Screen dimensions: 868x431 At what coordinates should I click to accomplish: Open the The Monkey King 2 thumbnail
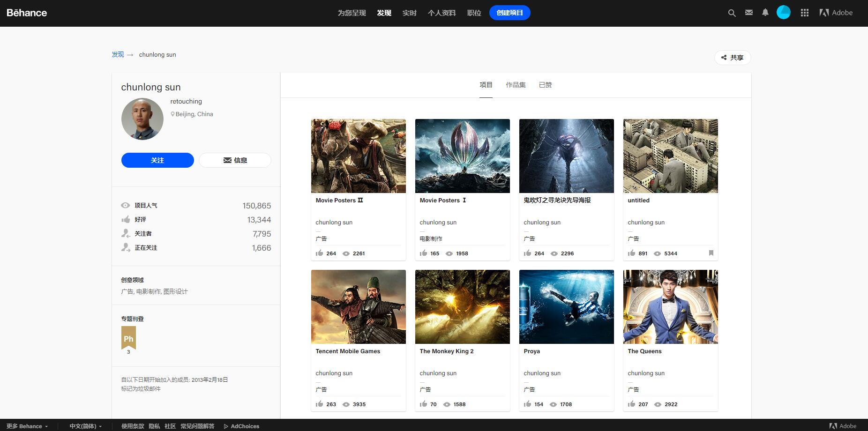[x=463, y=307]
